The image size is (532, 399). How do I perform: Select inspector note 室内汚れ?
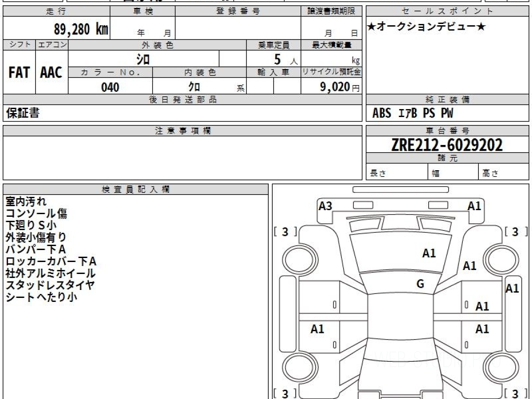[x=26, y=202]
